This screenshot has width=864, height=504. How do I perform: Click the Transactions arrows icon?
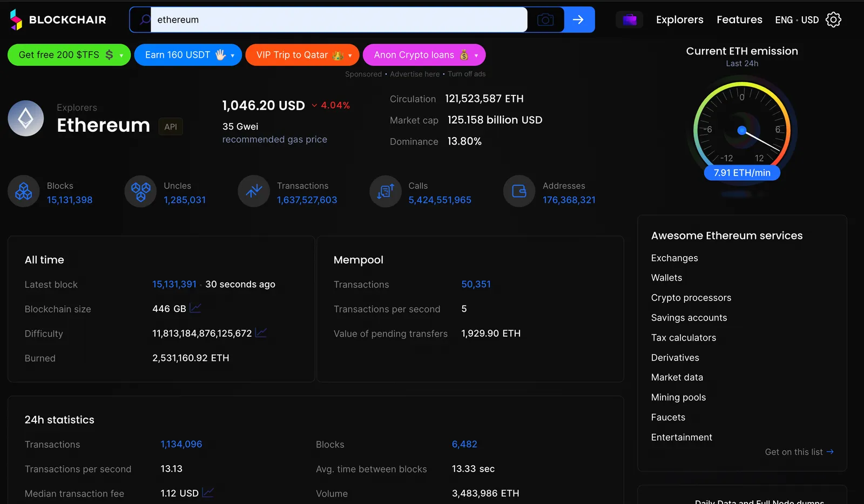254,191
